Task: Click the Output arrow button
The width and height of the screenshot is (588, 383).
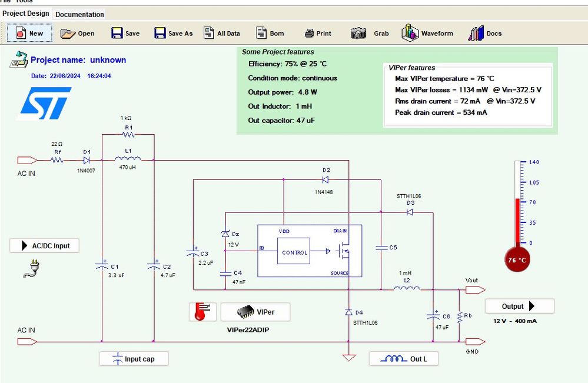Action: tap(519, 306)
